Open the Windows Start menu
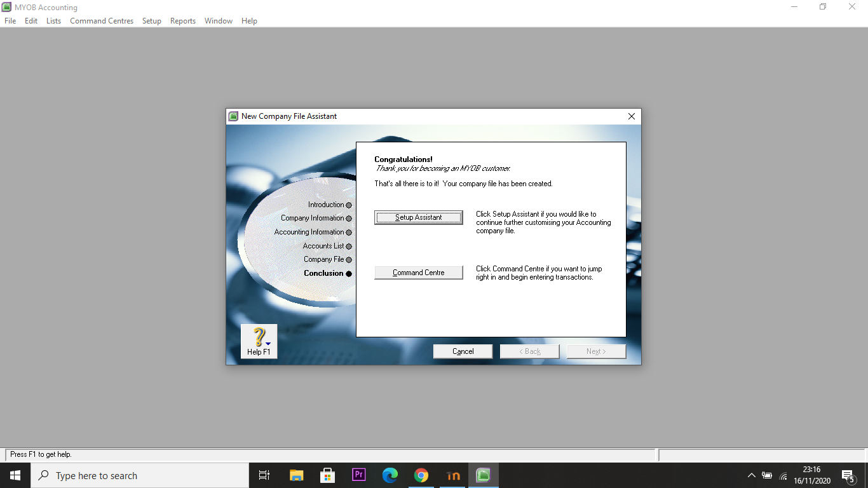The width and height of the screenshot is (868, 488). pyautogui.click(x=15, y=475)
